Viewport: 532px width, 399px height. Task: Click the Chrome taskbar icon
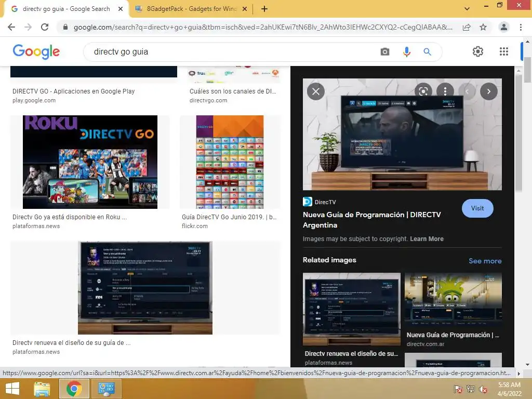click(74, 389)
